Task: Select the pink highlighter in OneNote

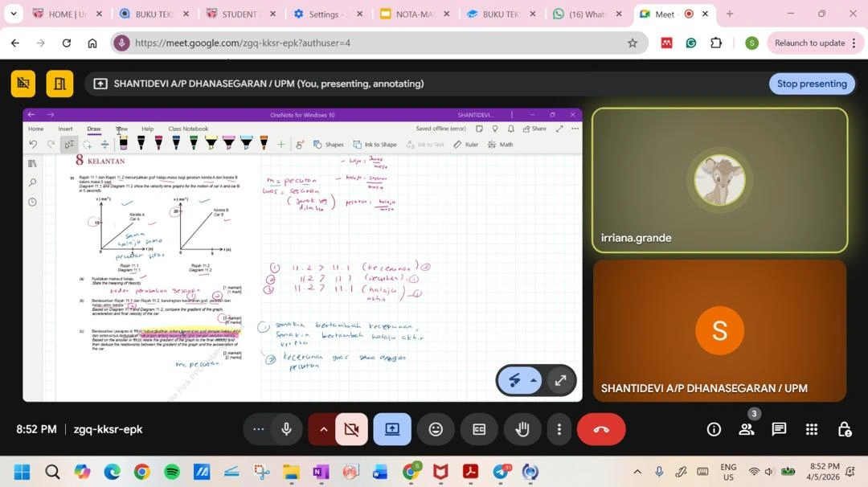Action: point(228,144)
